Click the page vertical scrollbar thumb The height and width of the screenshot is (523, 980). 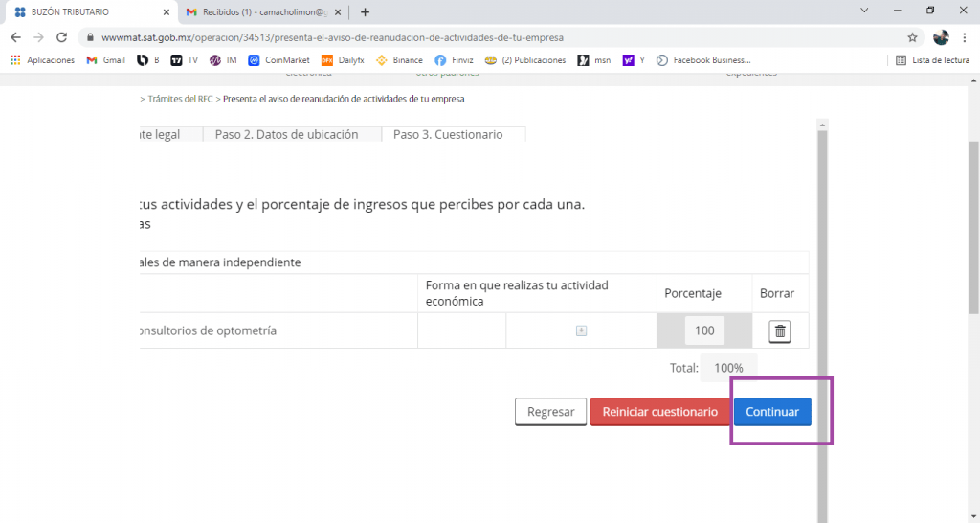coord(973,226)
